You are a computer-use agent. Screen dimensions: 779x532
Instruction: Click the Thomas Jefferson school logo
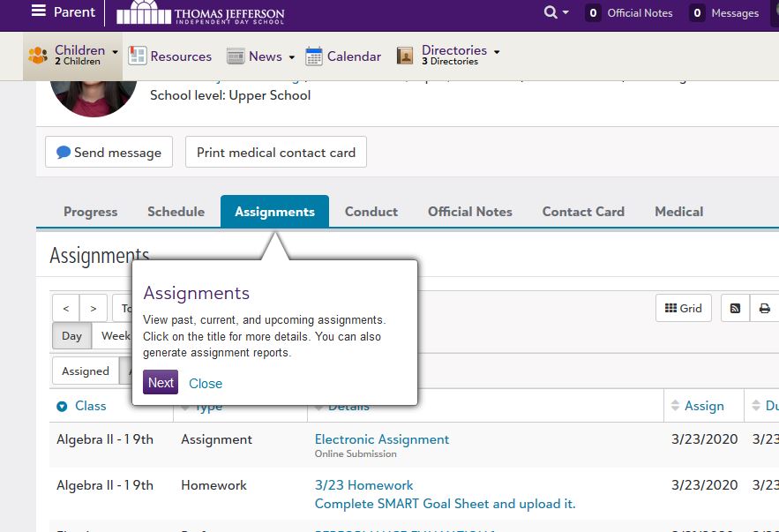(x=200, y=13)
